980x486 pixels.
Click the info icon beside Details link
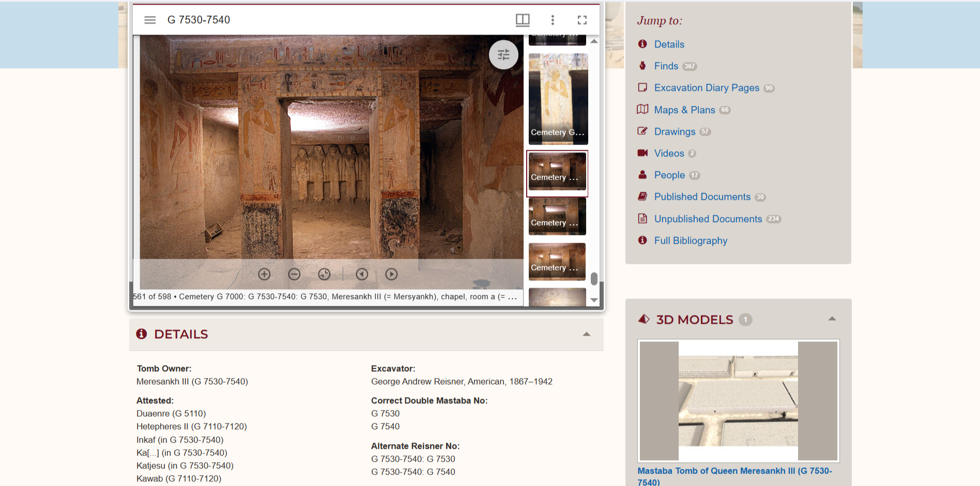pyautogui.click(x=642, y=44)
